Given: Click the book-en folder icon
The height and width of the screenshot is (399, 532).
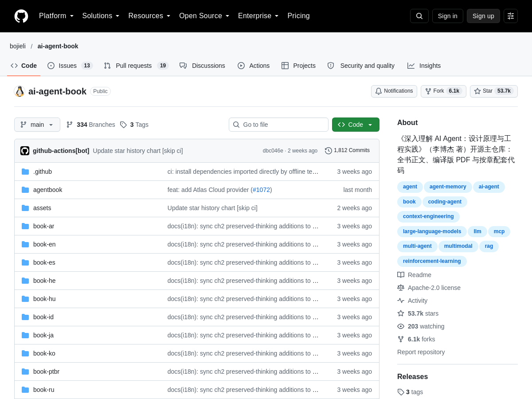Looking at the screenshot, I should click(x=25, y=244).
